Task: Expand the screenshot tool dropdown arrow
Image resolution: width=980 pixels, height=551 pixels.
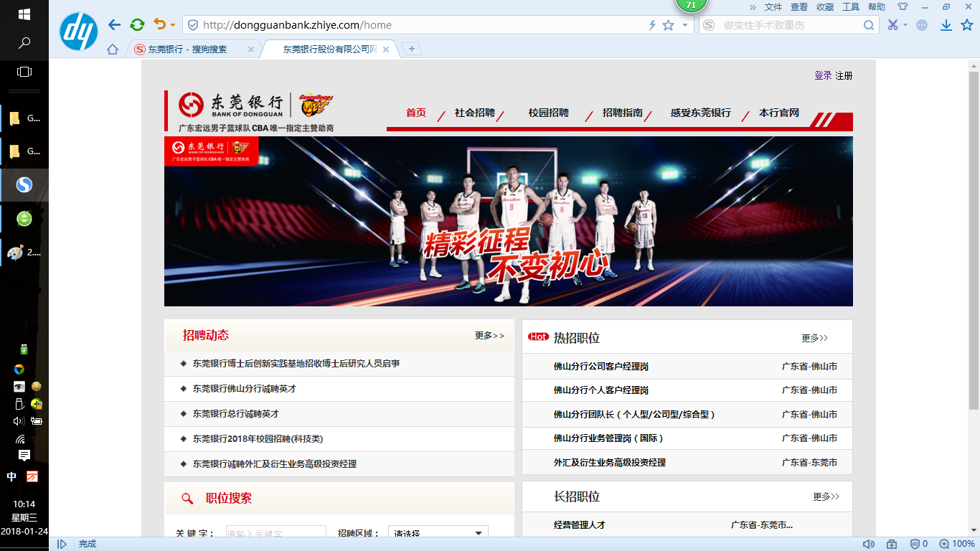Action: (905, 25)
